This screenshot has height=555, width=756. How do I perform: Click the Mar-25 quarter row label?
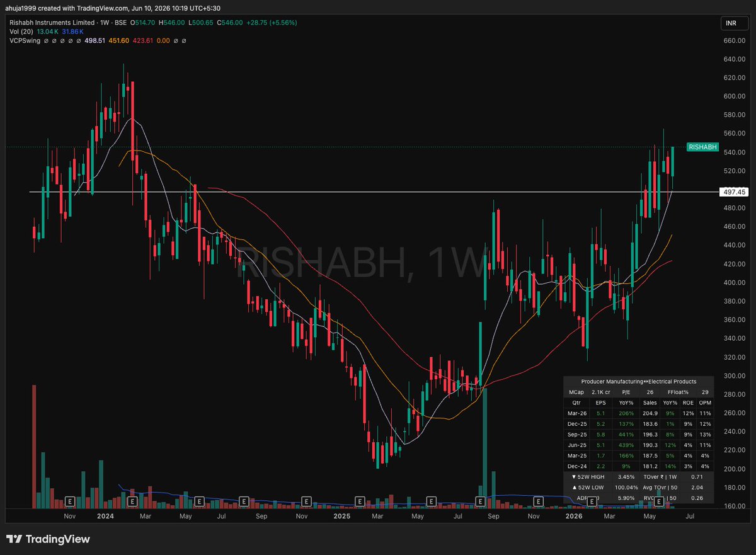click(576, 455)
